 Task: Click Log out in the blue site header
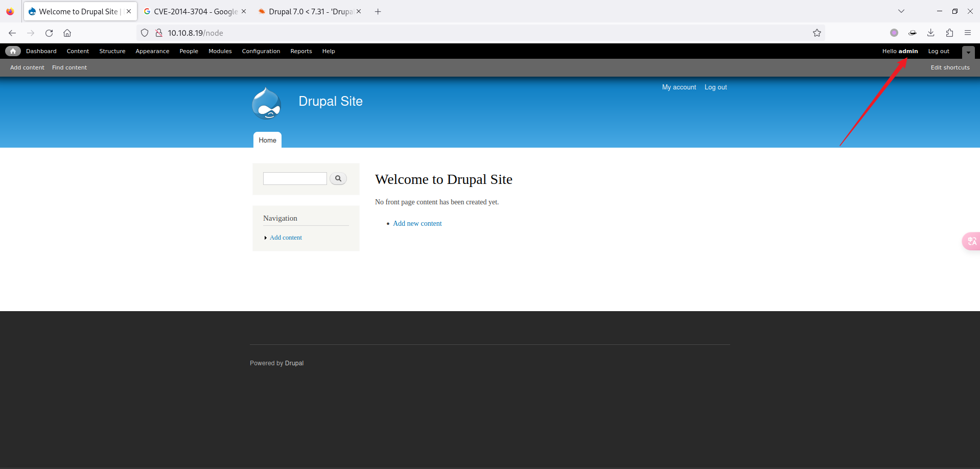tap(715, 87)
